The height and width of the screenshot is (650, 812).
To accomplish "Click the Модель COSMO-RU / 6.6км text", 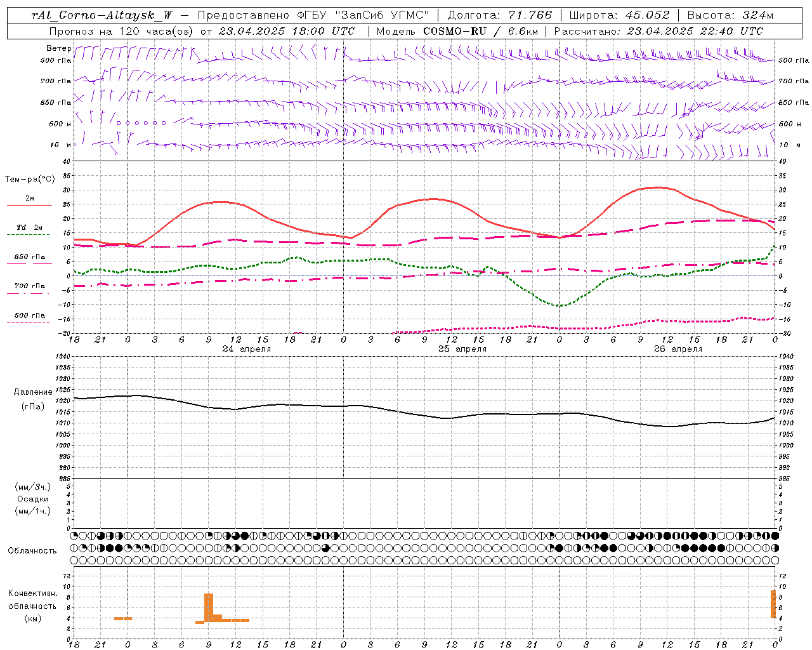I will [x=457, y=31].
